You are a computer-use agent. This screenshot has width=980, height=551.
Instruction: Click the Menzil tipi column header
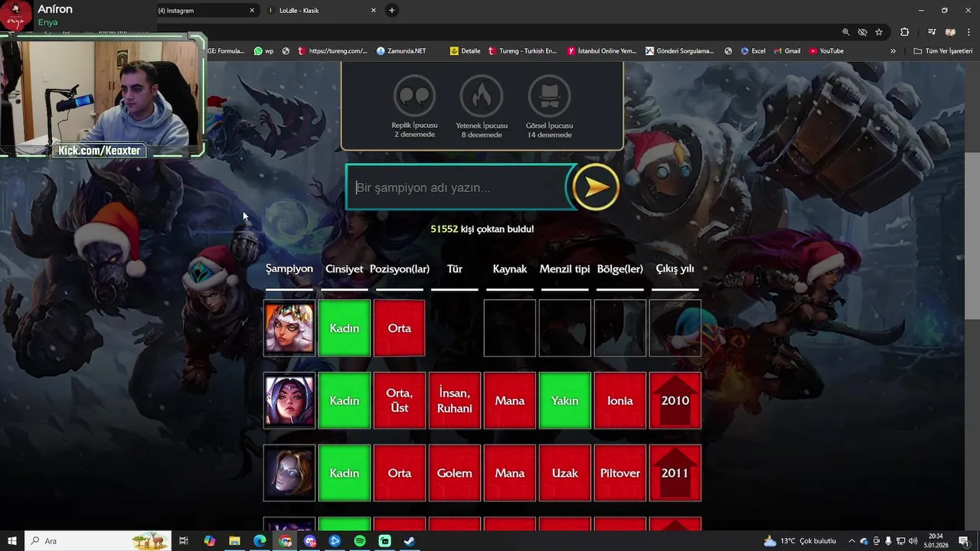pyautogui.click(x=565, y=269)
